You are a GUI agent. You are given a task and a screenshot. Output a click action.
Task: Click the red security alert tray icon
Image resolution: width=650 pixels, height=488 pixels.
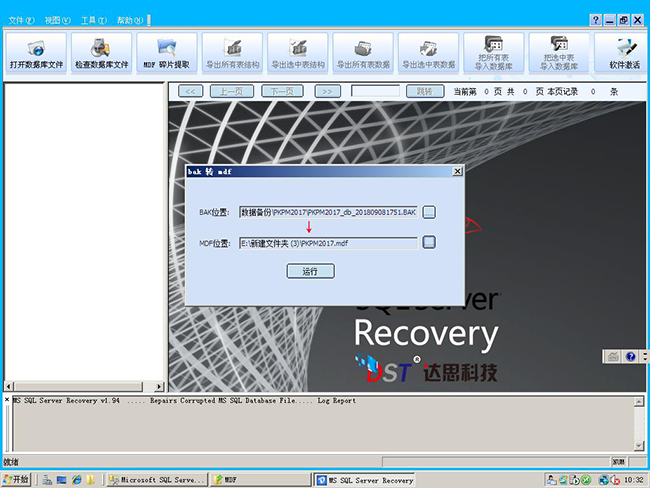(616, 481)
